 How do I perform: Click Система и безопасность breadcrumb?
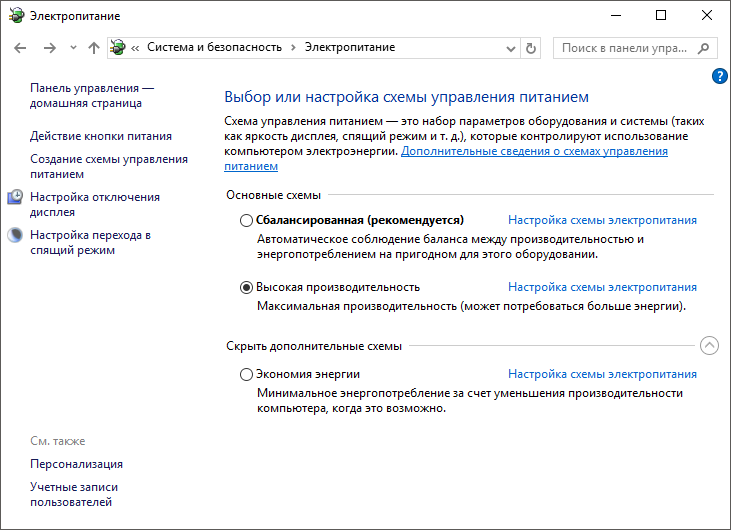(x=215, y=47)
